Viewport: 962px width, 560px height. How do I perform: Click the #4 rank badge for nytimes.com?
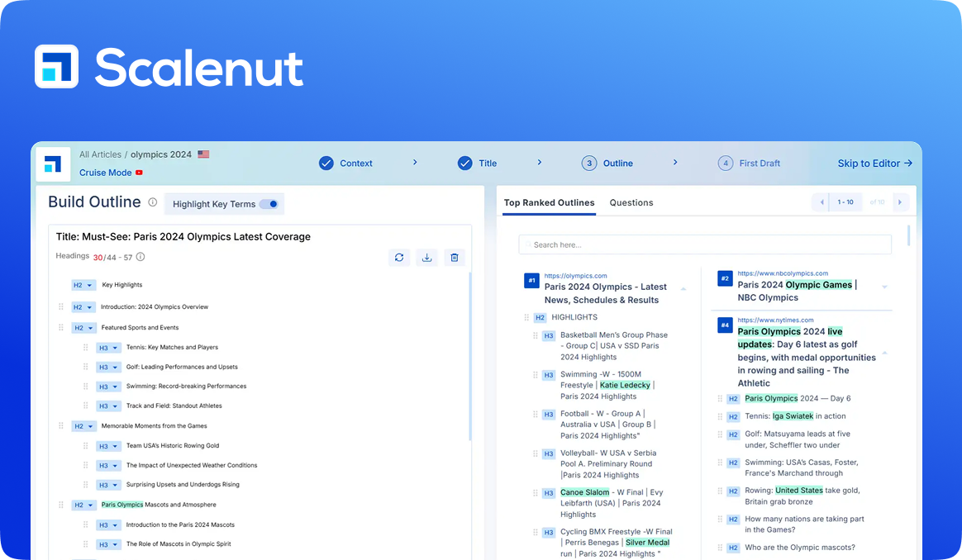(x=725, y=325)
